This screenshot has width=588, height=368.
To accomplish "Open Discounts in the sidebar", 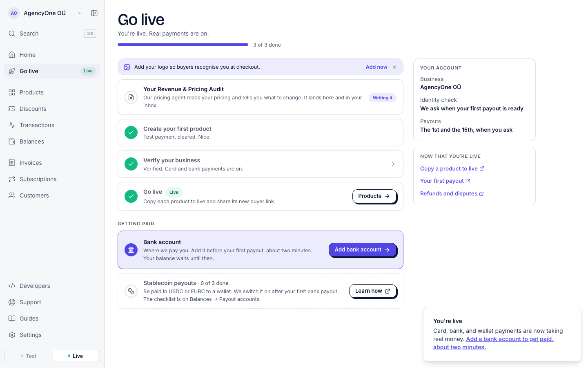I will [x=52, y=109].
